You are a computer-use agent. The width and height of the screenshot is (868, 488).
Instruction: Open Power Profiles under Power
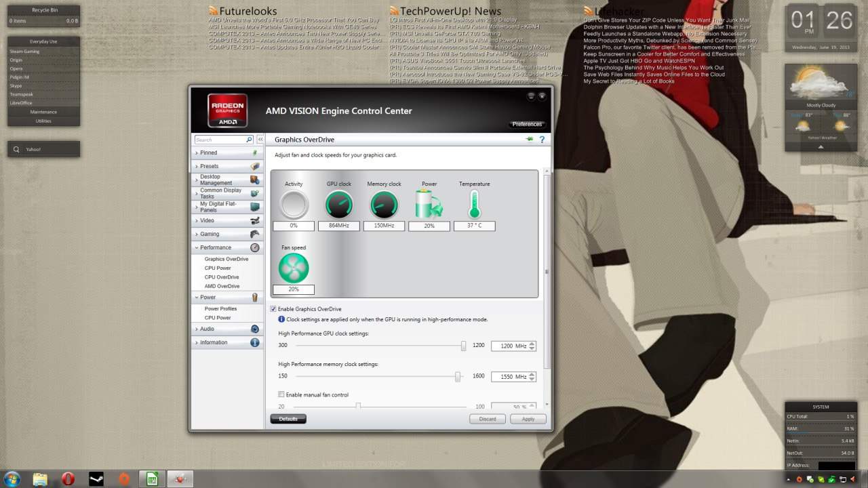220,308
